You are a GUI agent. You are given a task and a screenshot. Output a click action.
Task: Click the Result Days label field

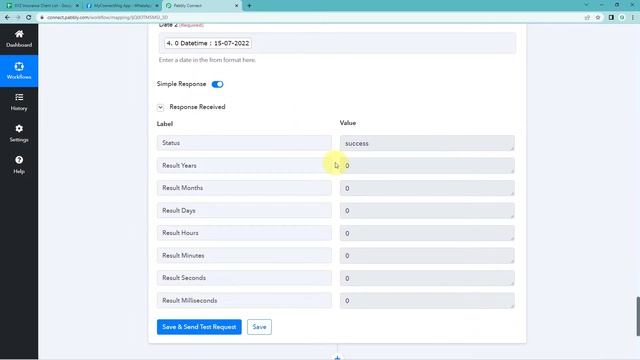pos(244,211)
